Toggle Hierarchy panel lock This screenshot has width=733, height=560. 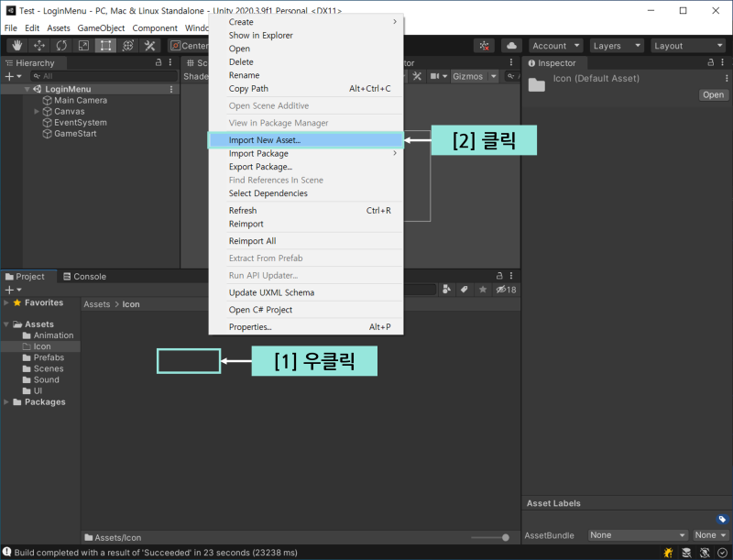point(159,62)
